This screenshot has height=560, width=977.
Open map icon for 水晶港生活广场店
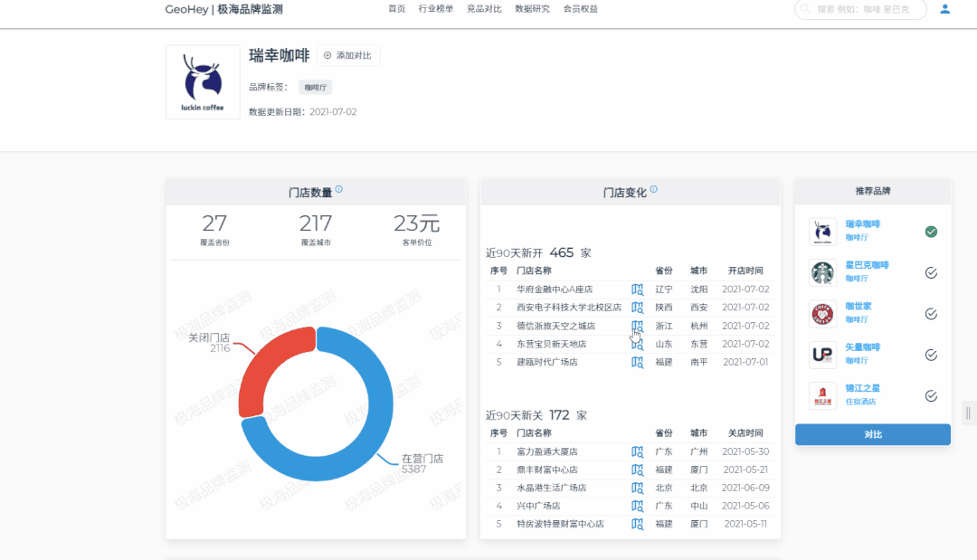tap(637, 488)
